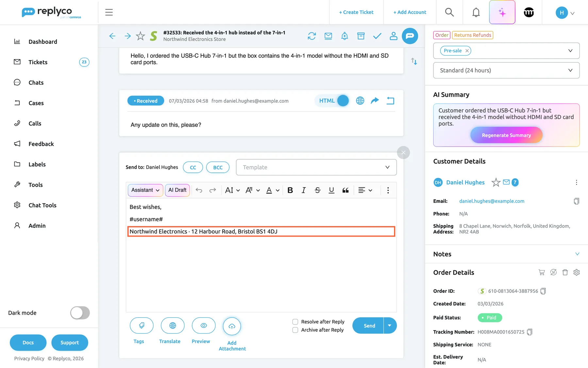Click the Add Attachment cloud icon
Screen dimensions: 588x368
click(x=232, y=326)
